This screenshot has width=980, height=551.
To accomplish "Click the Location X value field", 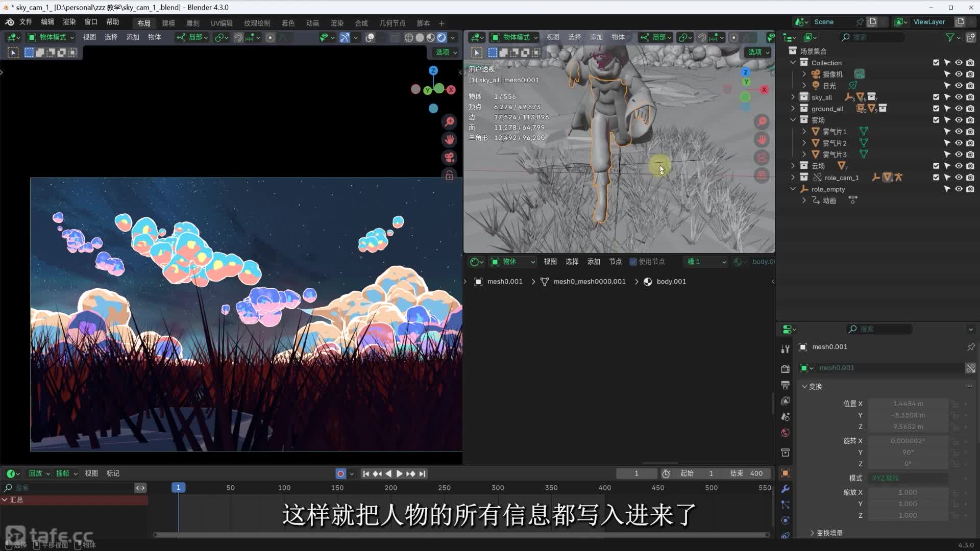I will [x=908, y=404].
